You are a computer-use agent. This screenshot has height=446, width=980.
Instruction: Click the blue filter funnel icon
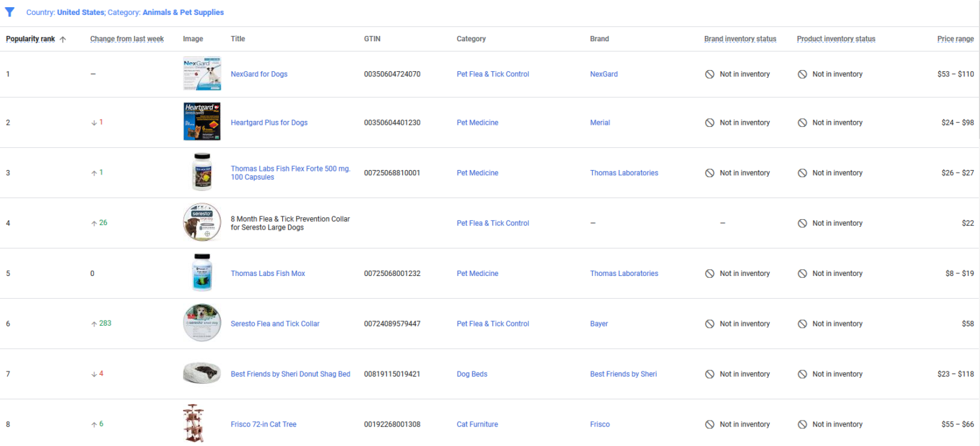click(x=9, y=12)
